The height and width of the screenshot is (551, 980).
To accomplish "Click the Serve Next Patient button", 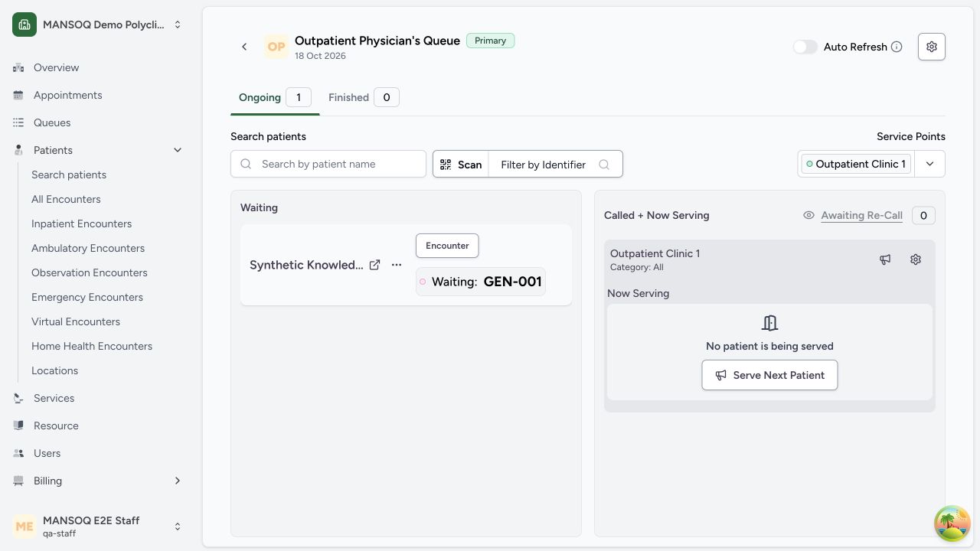I will pos(769,375).
